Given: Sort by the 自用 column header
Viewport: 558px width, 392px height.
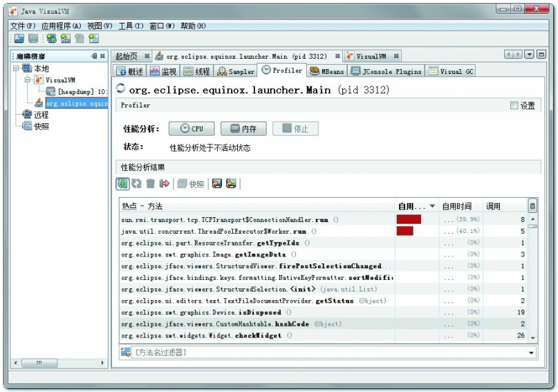Looking at the screenshot, I should 416,206.
